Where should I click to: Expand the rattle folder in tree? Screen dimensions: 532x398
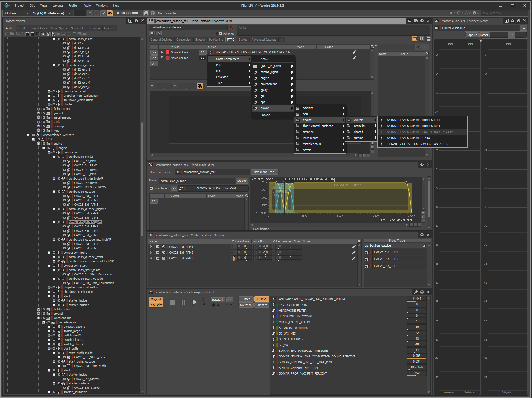[38, 122]
